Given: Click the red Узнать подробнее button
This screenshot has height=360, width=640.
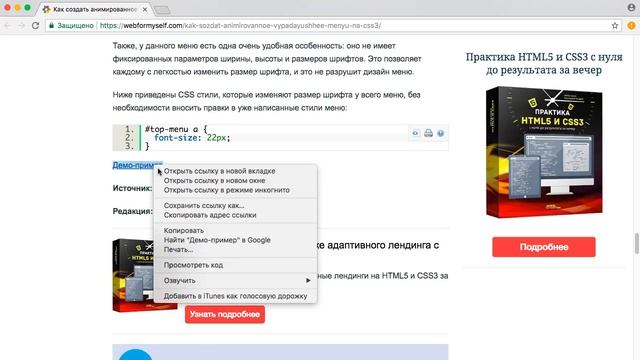Looking at the screenshot, I should pyautogui.click(x=225, y=314).
